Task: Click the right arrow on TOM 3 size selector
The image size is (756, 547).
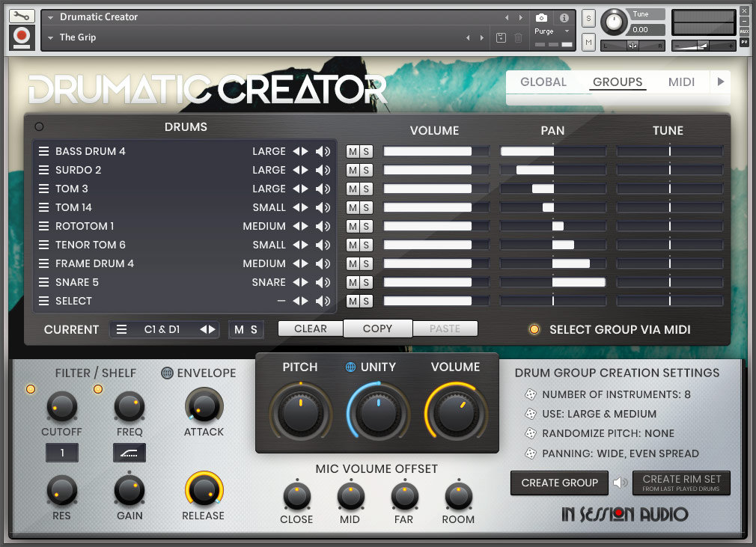Action: 305,189
